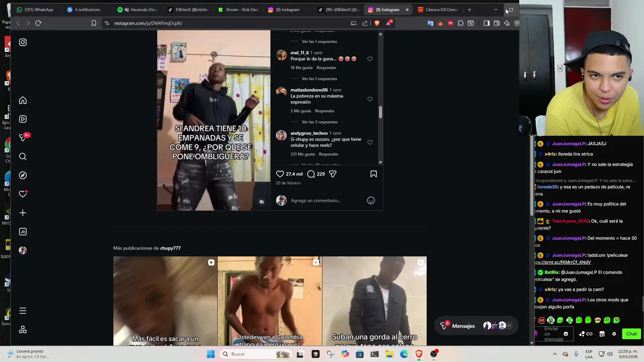644x362 pixels.
Task: Open thumbnail 'Suban una gorda al cerro'
Action: [x=374, y=301]
